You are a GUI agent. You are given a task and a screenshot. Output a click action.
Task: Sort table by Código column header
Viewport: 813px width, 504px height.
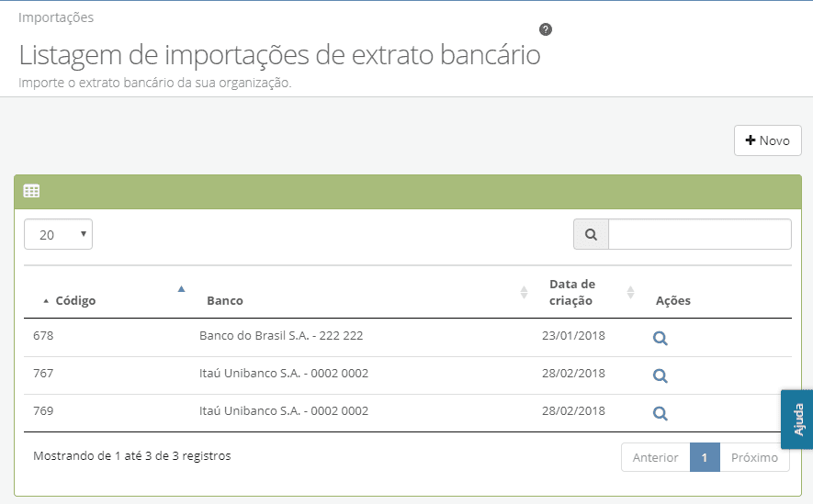tap(75, 300)
